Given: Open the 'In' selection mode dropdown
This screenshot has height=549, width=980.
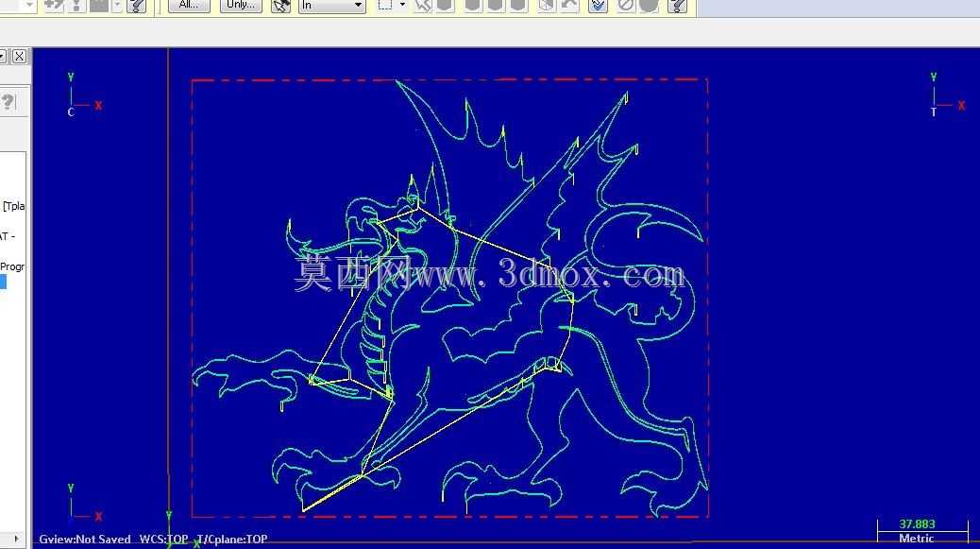Looking at the screenshot, I should [332, 5].
